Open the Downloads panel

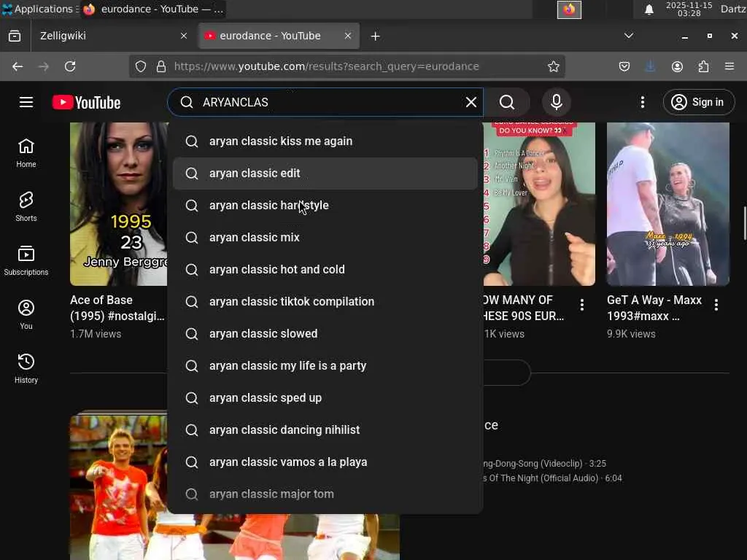[650, 66]
